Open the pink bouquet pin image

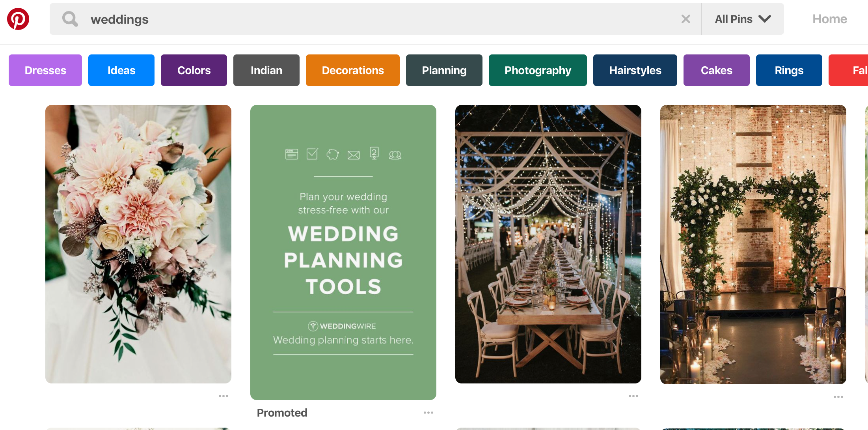tap(138, 244)
